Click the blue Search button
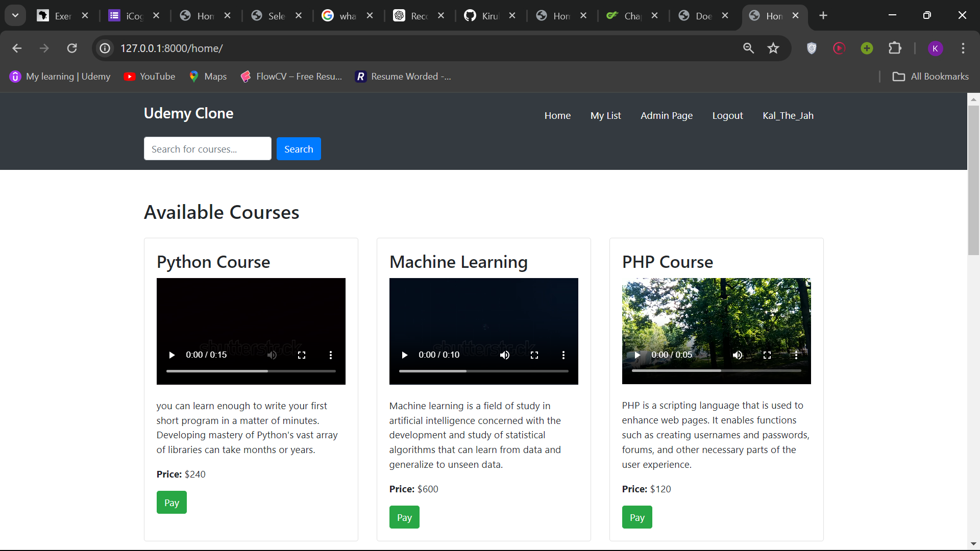The width and height of the screenshot is (980, 551). (x=299, y=149)
